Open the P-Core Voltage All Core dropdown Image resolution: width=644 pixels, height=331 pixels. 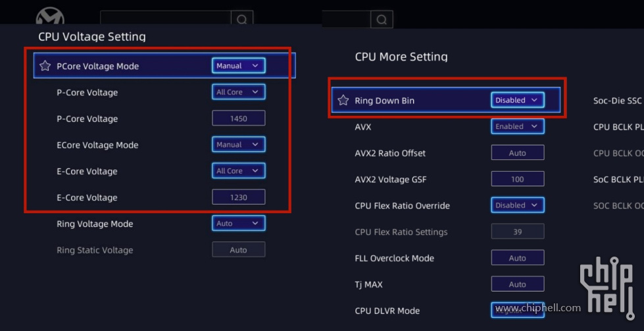tap(239, 92)
